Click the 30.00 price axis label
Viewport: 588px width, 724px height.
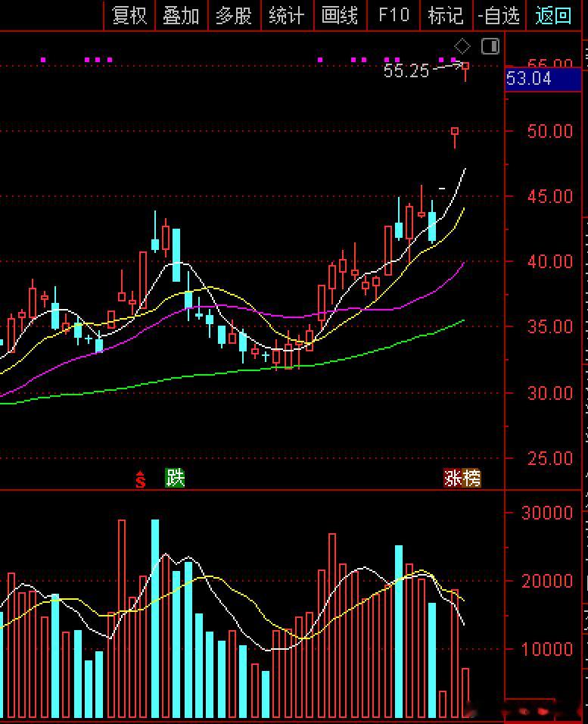(x=549, y=393)
